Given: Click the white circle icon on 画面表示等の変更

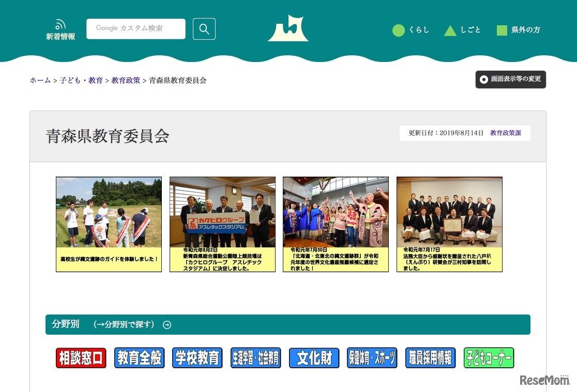Looking at the screenshot, I should (484, 80).
